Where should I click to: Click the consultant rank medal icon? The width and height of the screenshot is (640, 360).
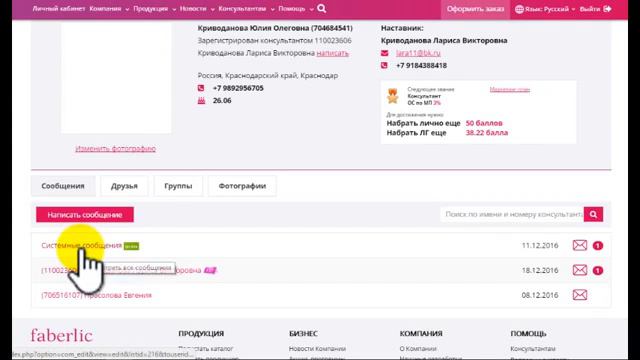(x=393, y=96)
